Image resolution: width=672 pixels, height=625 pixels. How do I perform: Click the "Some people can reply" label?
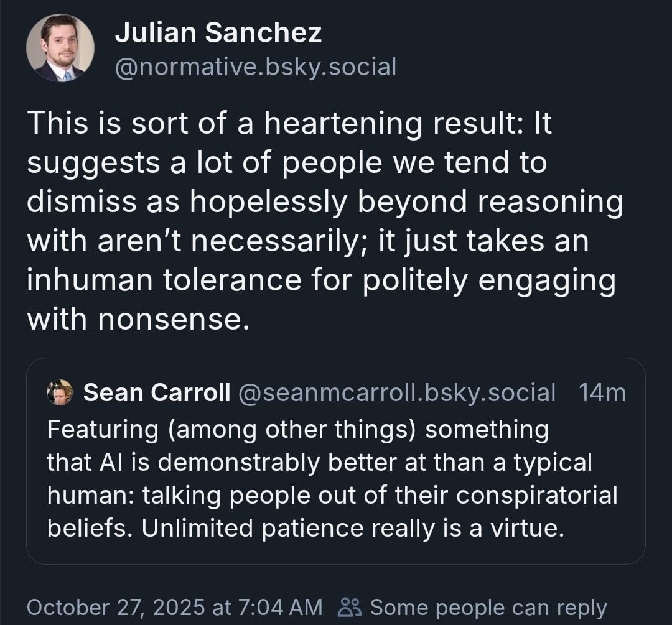click(488, 607)
